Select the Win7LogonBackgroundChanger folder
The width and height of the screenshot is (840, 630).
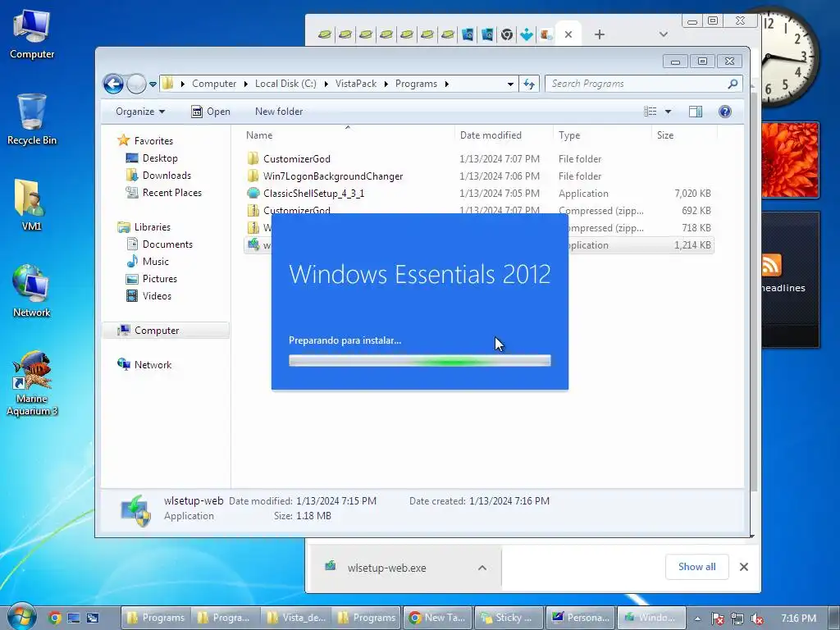pos(332,176)
